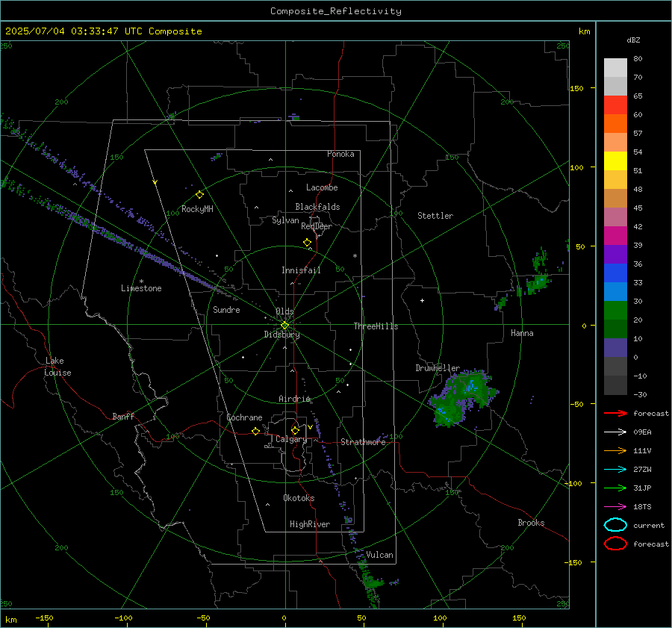Image resolution: width=672 pixels, height=628 pixels.
Task: Click the Cochrane city label
Action: coord(244,417)
